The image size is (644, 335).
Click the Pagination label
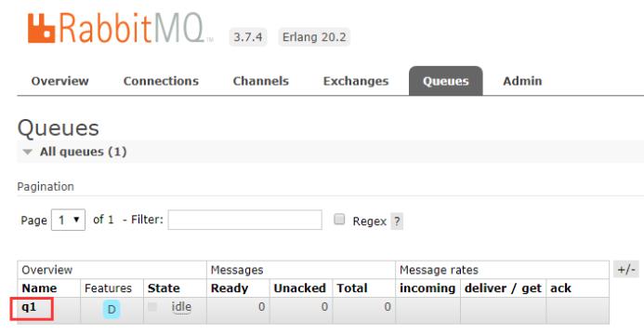(46, 187)
